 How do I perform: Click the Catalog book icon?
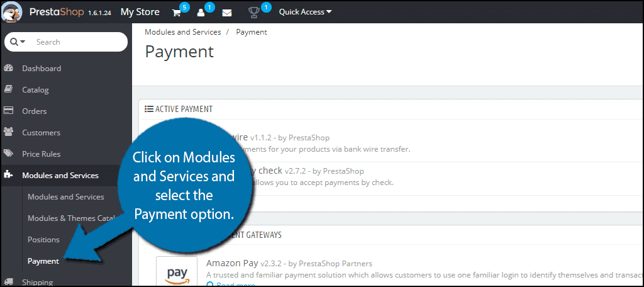click(x=9, y=89)
